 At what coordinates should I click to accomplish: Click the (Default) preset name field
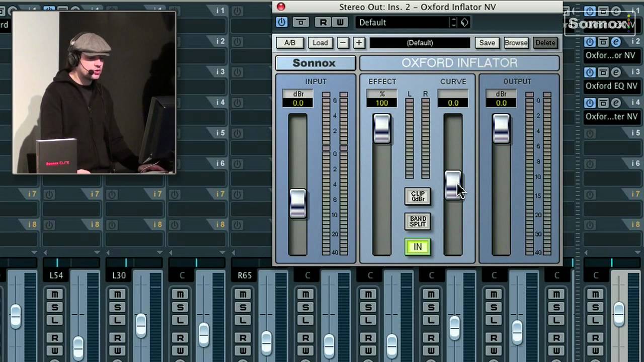(x=420, y=43)
